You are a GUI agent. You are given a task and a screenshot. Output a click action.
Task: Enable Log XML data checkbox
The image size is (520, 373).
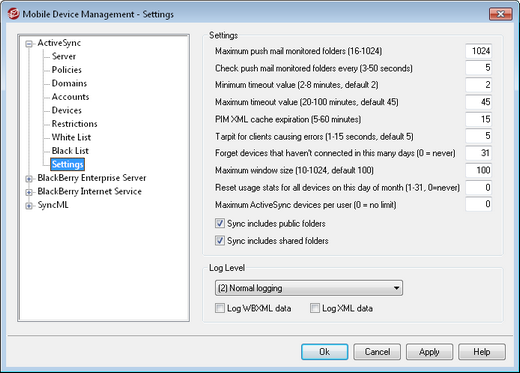coord(315,308)
